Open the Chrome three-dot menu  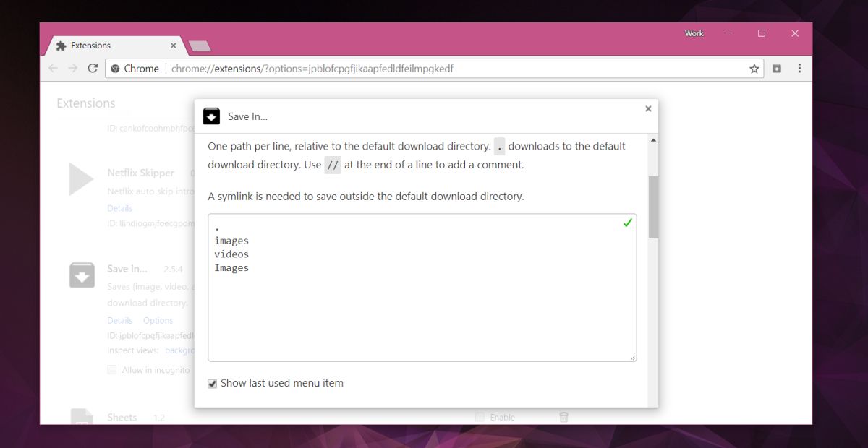[799, 68]
